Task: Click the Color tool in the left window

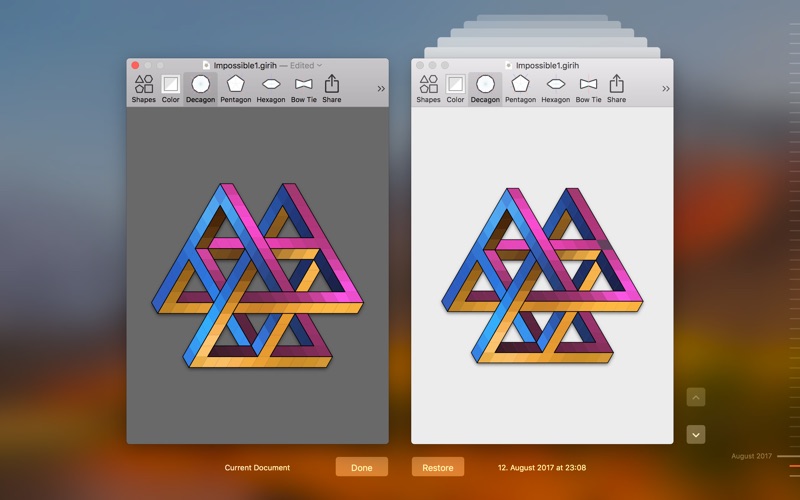Action: [x=171, y=88]
